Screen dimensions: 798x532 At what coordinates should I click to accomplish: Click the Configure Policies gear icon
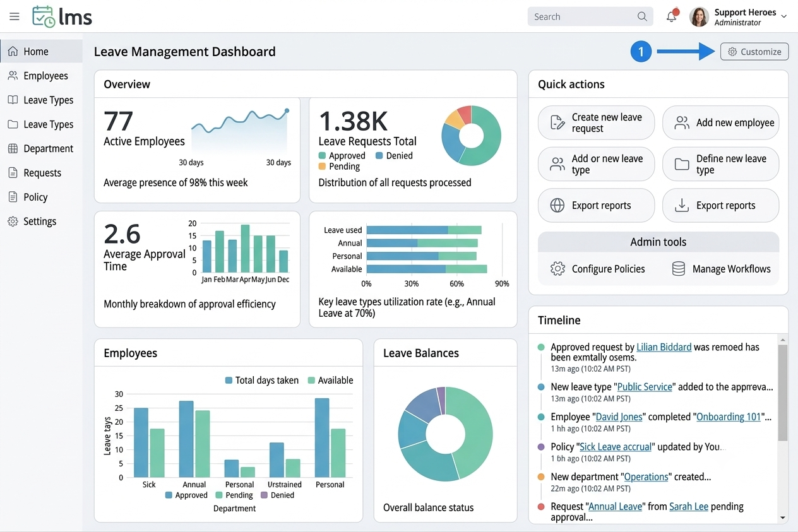(557, 269)
